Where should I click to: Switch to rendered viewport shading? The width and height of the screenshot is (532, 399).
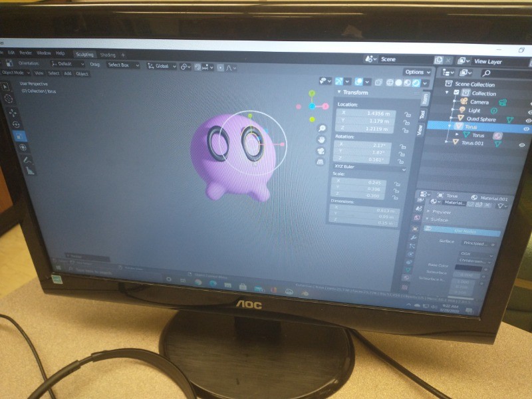(416, 82)
